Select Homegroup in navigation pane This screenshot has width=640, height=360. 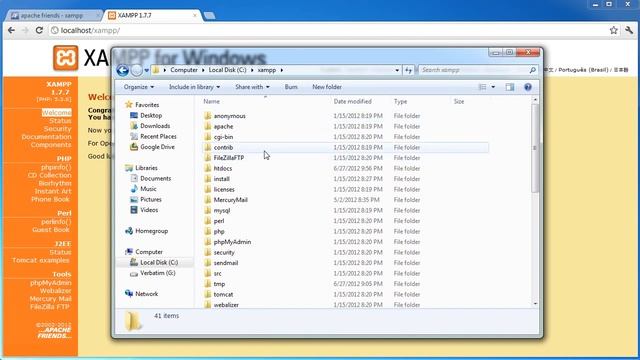coord(151,231)
